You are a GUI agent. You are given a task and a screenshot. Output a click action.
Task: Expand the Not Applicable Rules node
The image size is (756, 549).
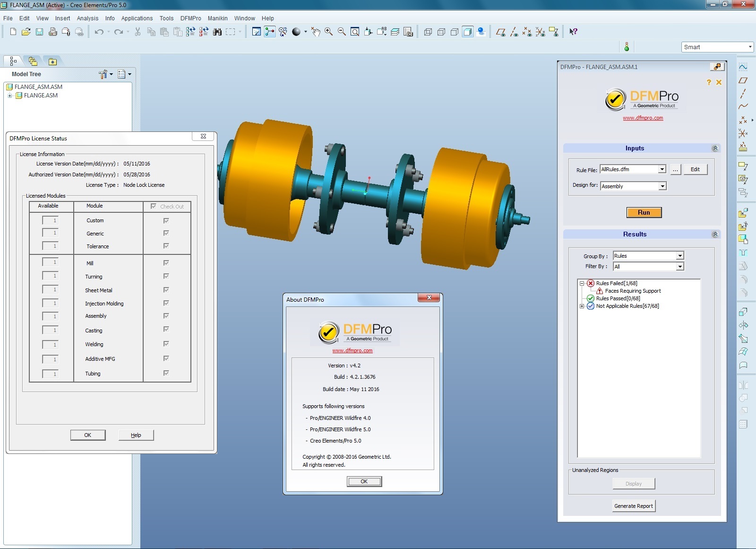582,306
